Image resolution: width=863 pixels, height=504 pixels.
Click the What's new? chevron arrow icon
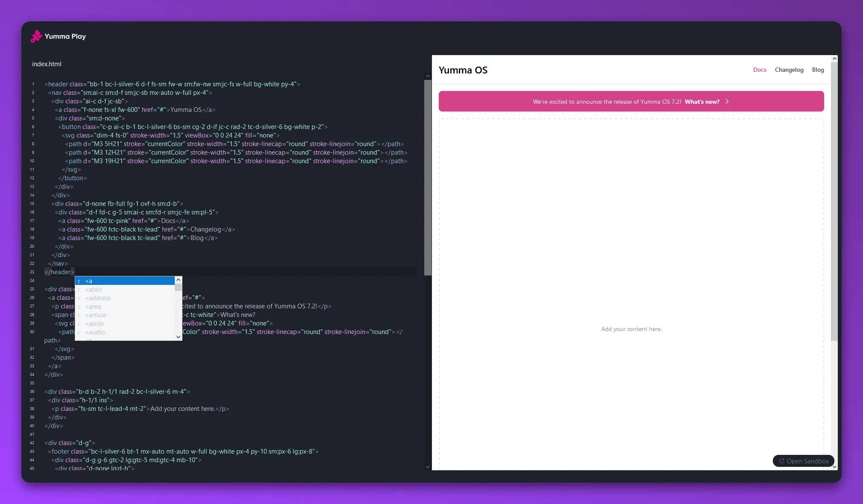[727, 102]
